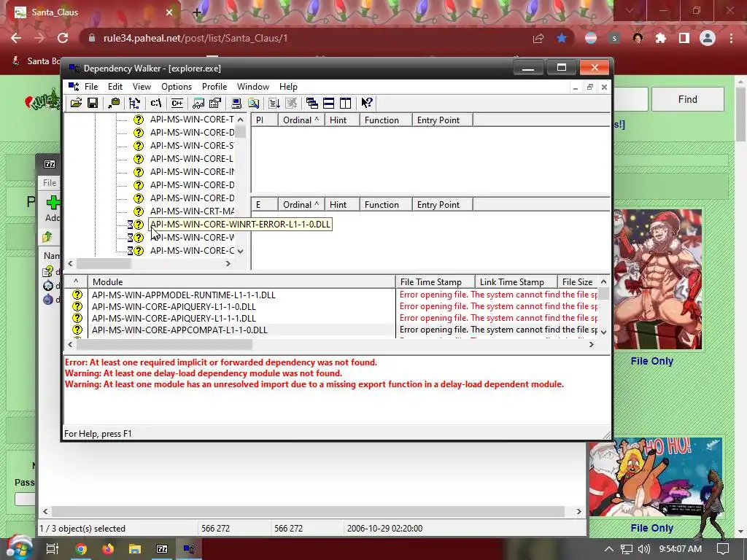Select API-MS-WIN-CRT-MA tree item
This screenshot has width=747, height=560.
pos(192,211)
